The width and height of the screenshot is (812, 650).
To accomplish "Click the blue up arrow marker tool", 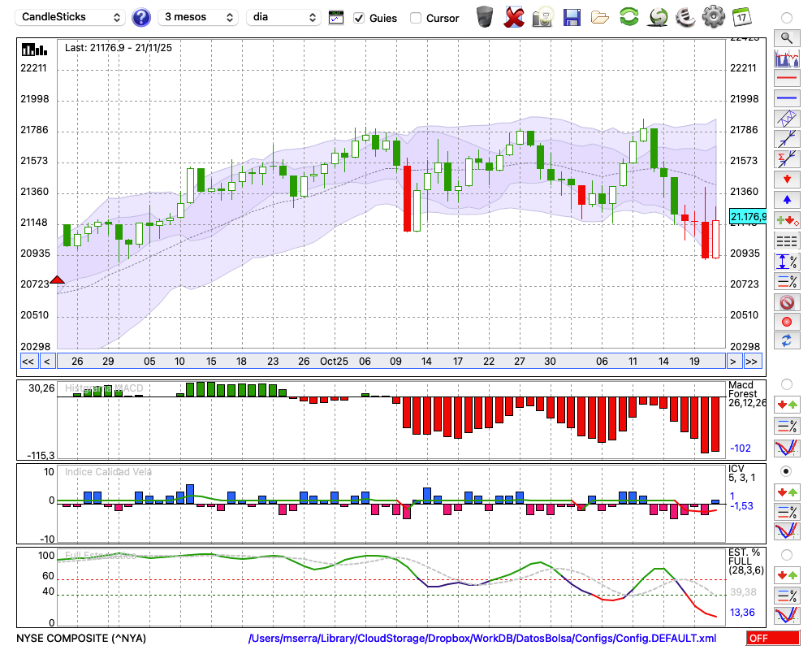I will (x=787, y=200).
